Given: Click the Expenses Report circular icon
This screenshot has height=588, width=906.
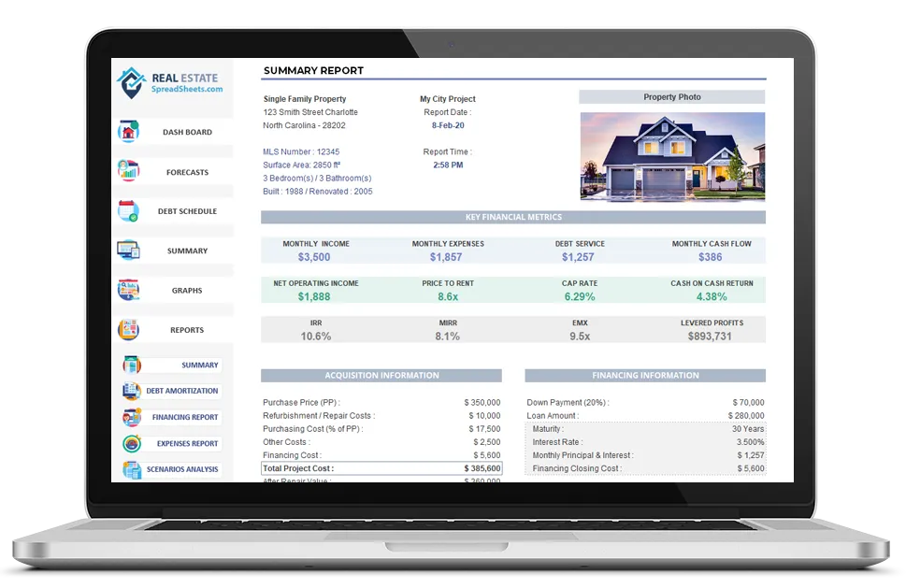Looking at the screenshot, I should pos(133,444).
